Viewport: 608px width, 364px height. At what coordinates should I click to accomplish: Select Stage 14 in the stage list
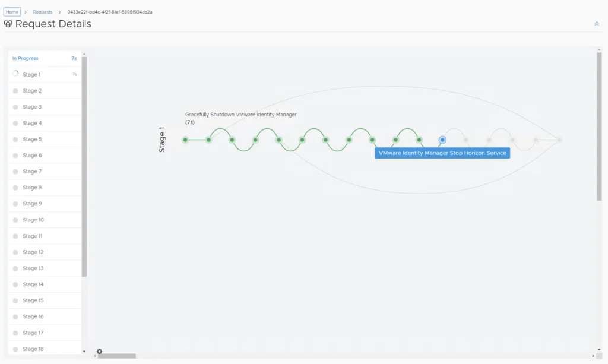[x=45, y=284]
